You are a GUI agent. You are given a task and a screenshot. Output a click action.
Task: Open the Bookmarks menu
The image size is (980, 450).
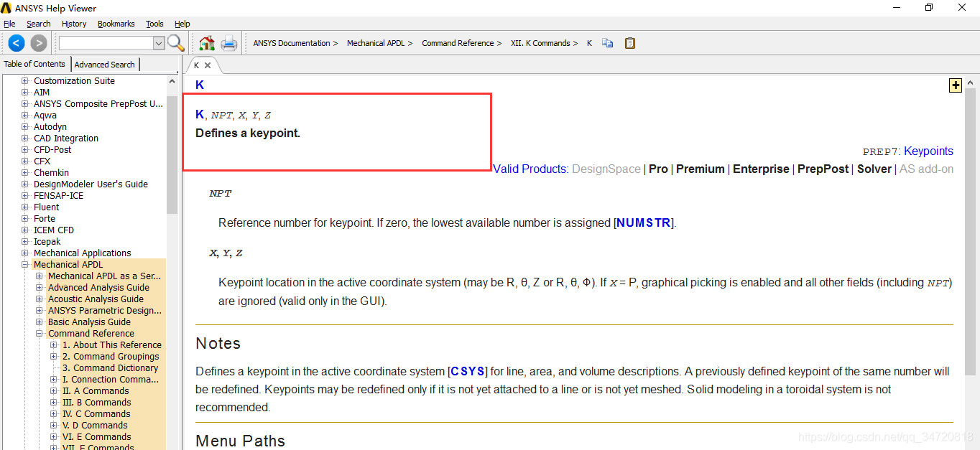[116, 24]
